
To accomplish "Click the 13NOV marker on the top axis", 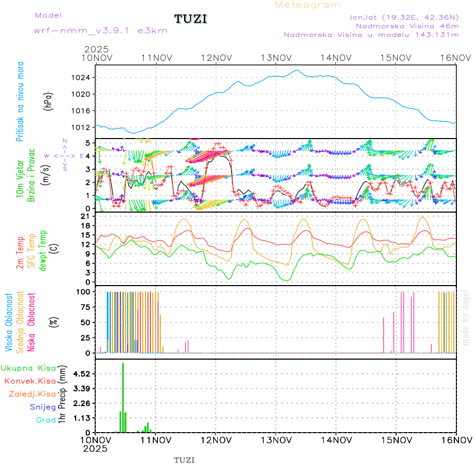I will click(276, 57).
